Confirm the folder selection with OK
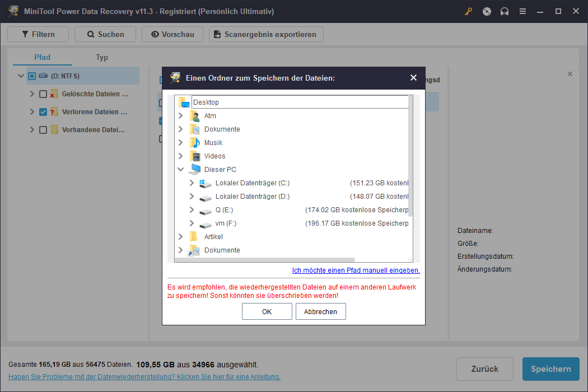 pos(267,311)
